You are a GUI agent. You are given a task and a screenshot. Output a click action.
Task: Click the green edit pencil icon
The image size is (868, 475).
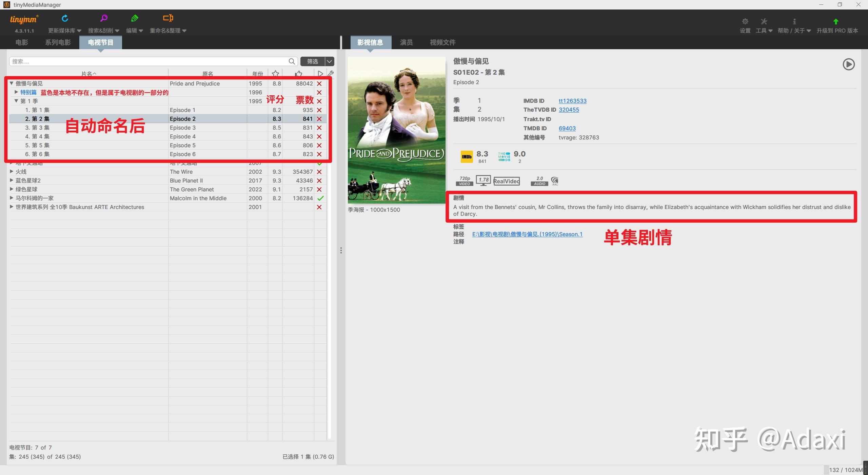pos(135,18)
